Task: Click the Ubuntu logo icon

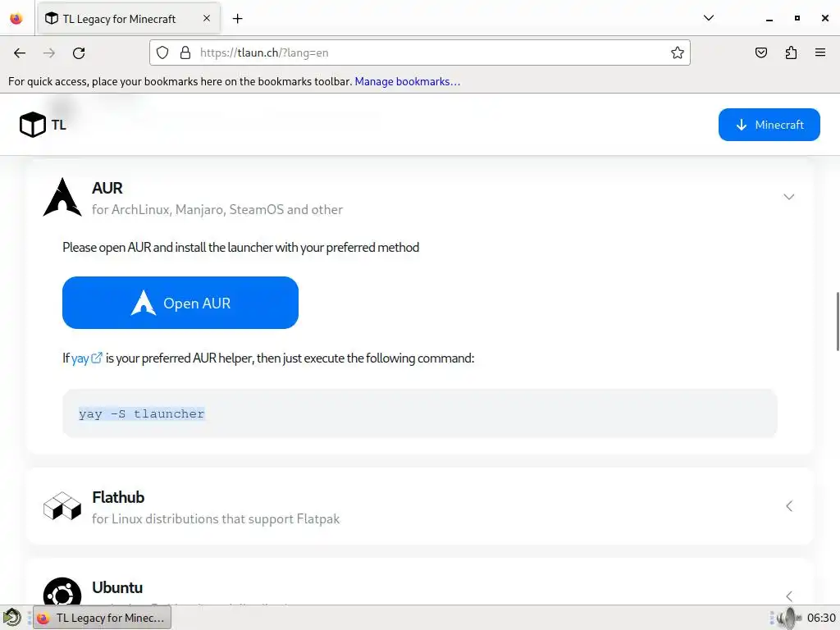Action: (62, 591)
